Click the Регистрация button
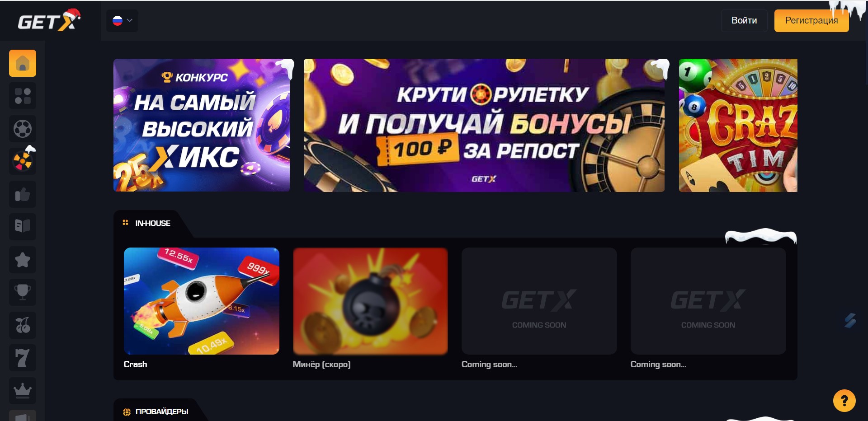Image resolution: width=868 pixels, height=421 pixels. click(811, 21)
